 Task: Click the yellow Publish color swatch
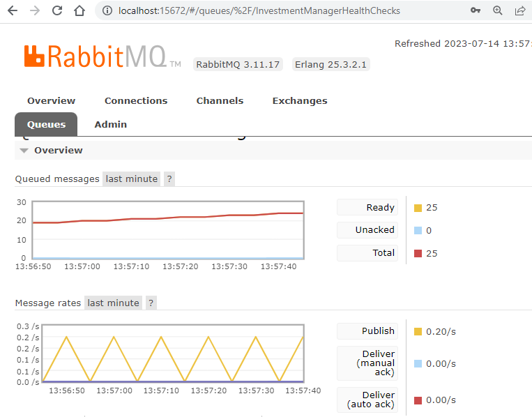pyautogui.click(x=418, y=331)
